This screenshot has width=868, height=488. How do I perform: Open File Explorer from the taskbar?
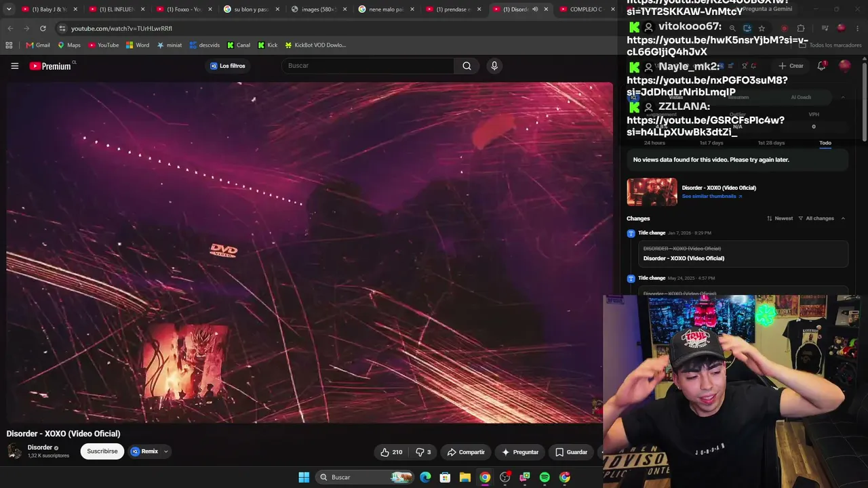pos(465,477)
